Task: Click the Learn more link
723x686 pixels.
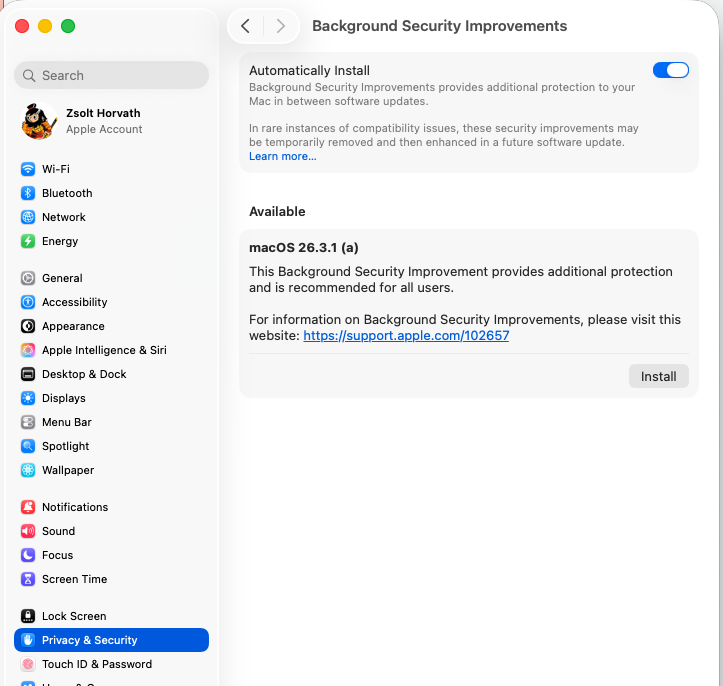Action: click(282, 156)
